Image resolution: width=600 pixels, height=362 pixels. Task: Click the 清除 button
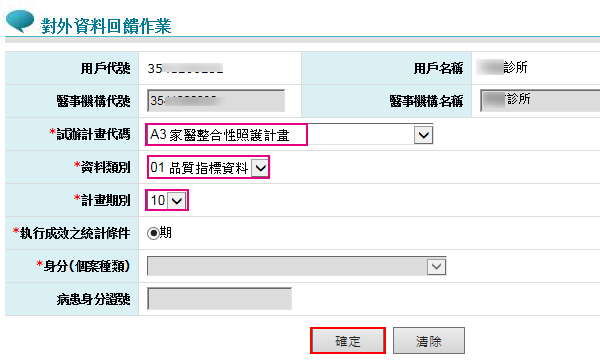click(429, 341)
